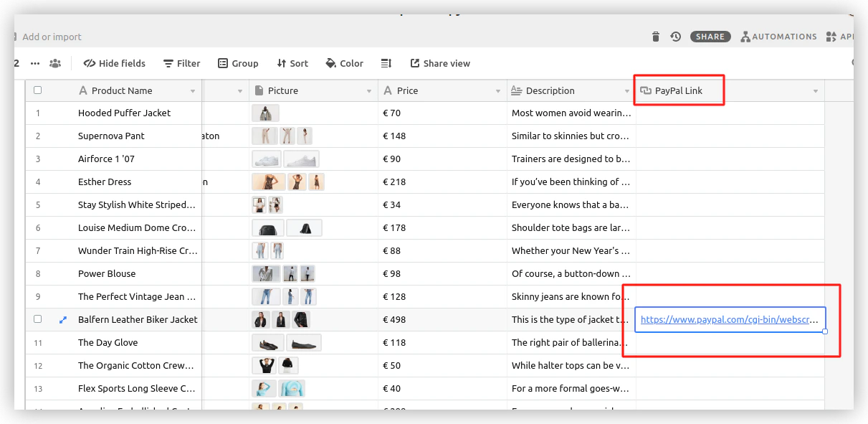The height and width of the screenshot is (424, 868).
Task: Click Share view button
Action: point(440,63)
